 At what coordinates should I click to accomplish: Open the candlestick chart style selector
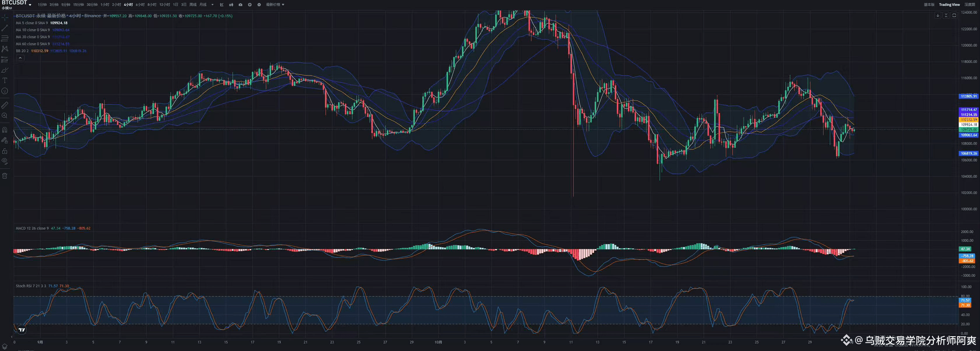pos(231,5)
